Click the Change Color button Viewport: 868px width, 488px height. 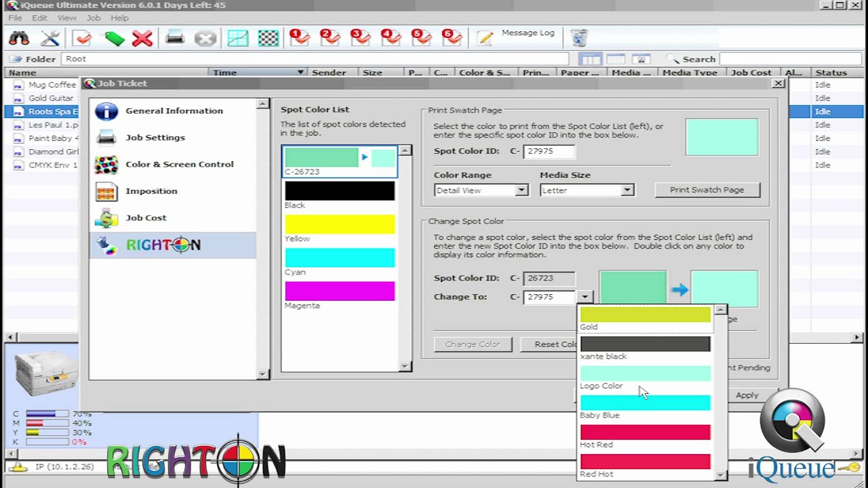click(x=473, y=344)
